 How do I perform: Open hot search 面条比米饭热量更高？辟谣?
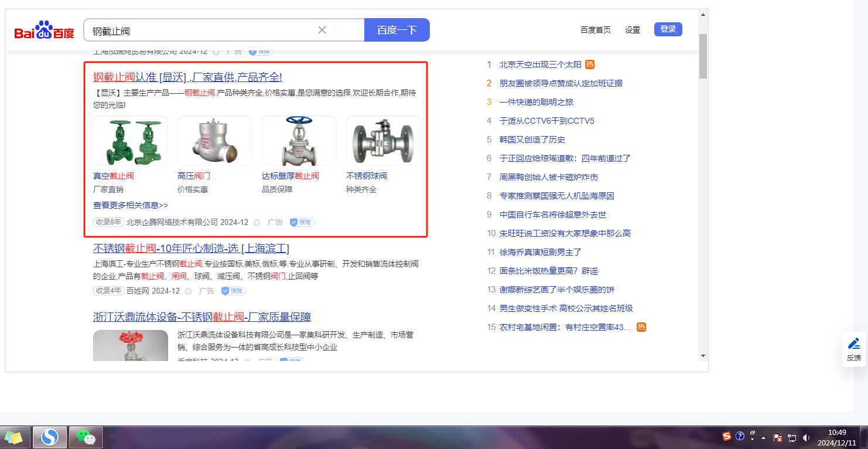click(x=549, y=271)
